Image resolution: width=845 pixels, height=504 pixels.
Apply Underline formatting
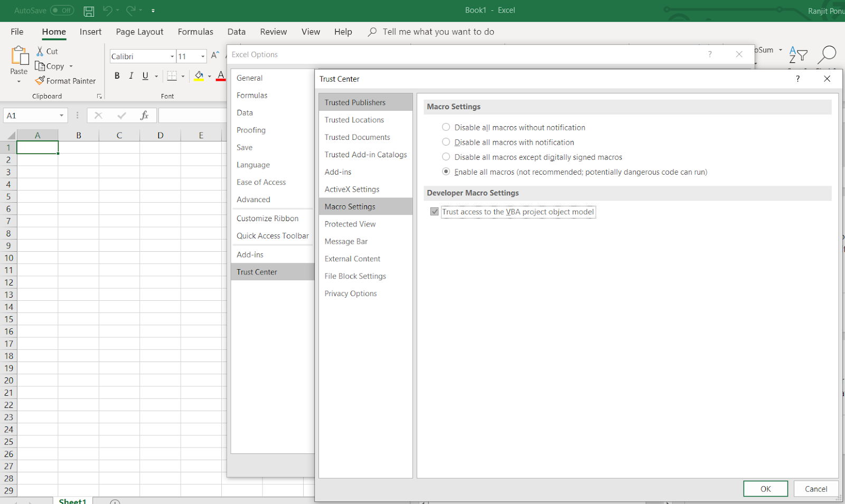pos(144,75)
